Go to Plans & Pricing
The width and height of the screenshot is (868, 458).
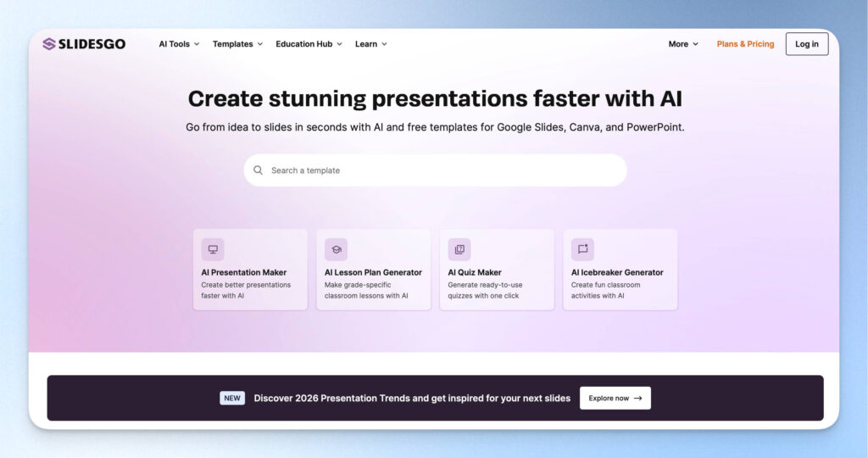745,44
